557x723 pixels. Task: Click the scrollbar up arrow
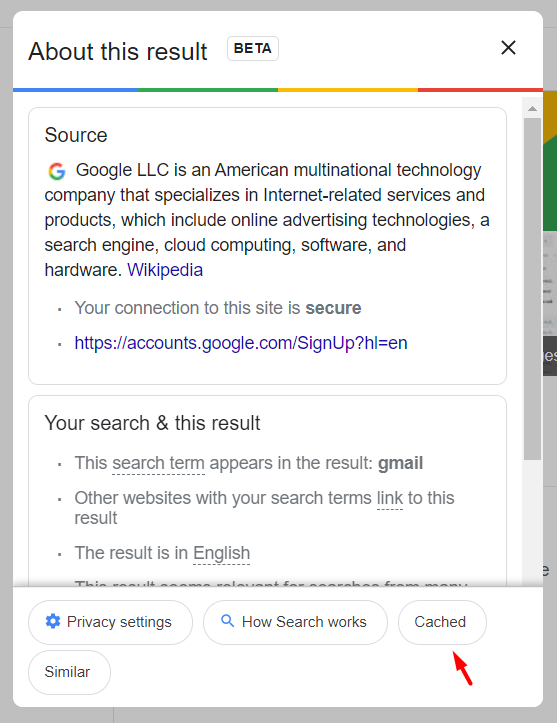(532, 108)
